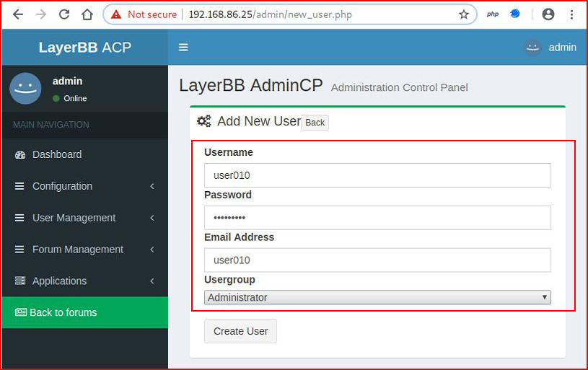Click the User Management list icon
588x370 pixels.
click(19, 218)
